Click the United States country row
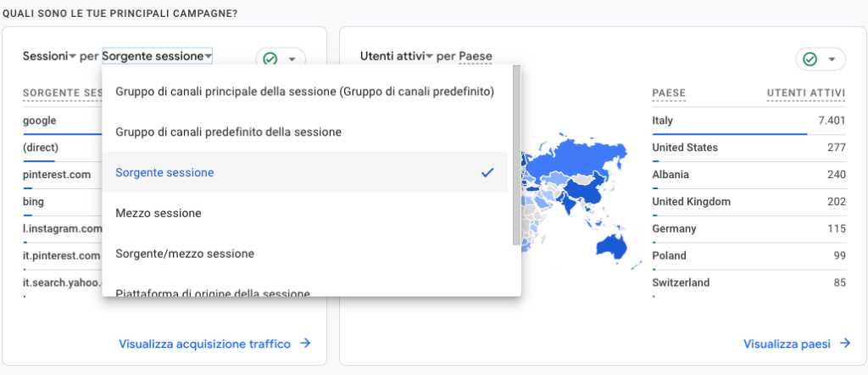 click(x=749, y=148)
